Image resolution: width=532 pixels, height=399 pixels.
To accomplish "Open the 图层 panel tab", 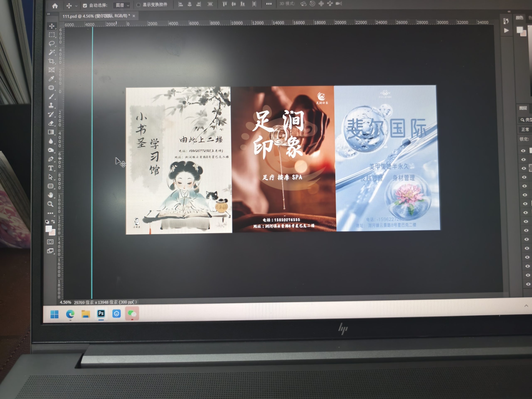I will (x=523, y=108).
